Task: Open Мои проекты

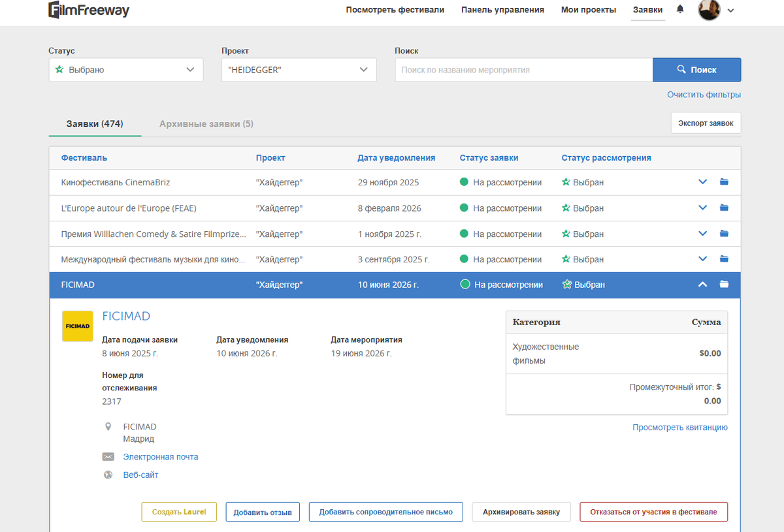Action: click(589, 10)
